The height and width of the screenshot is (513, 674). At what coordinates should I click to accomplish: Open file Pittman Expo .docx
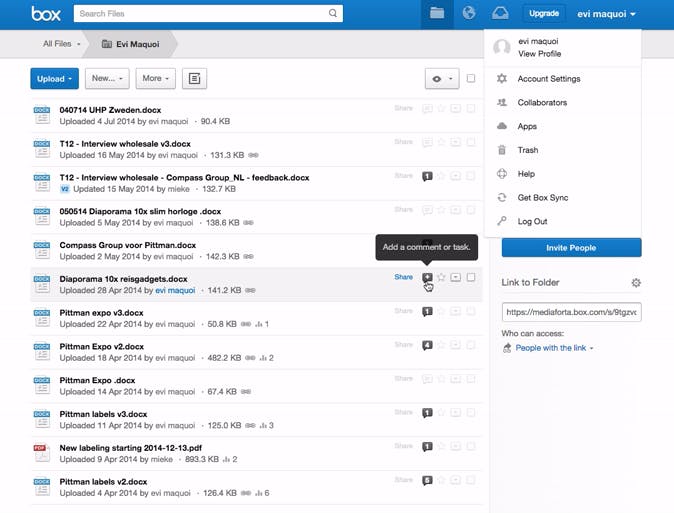pos(97,381)
